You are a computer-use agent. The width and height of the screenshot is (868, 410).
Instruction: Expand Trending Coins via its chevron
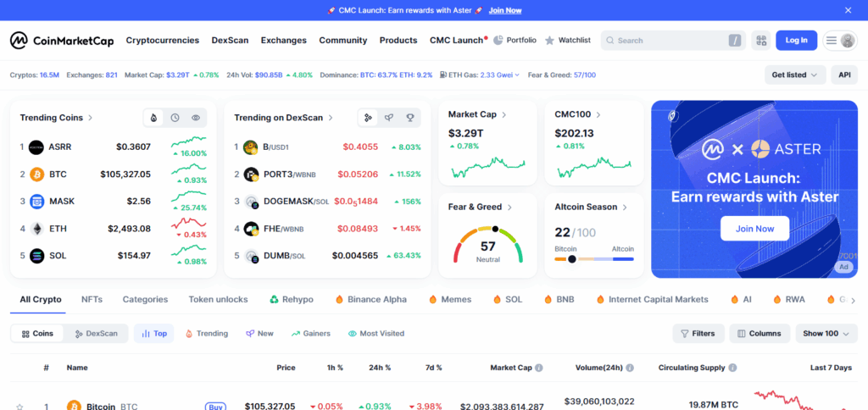90,118
